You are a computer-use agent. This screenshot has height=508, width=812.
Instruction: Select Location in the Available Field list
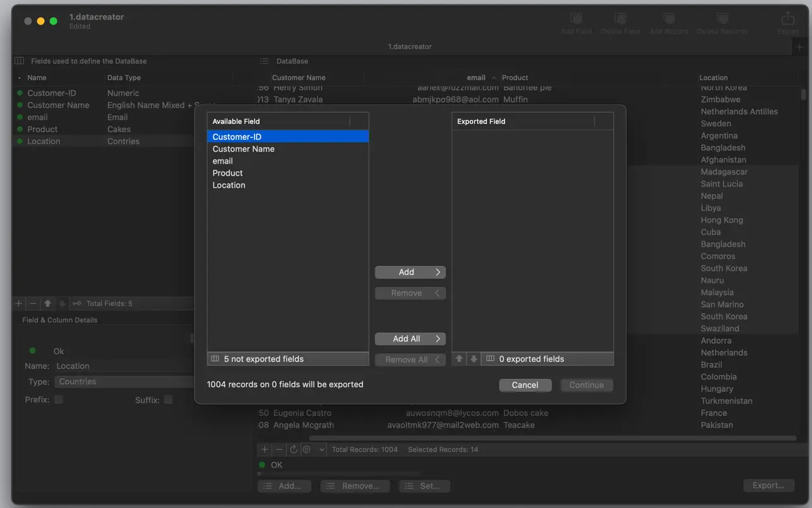288,185
